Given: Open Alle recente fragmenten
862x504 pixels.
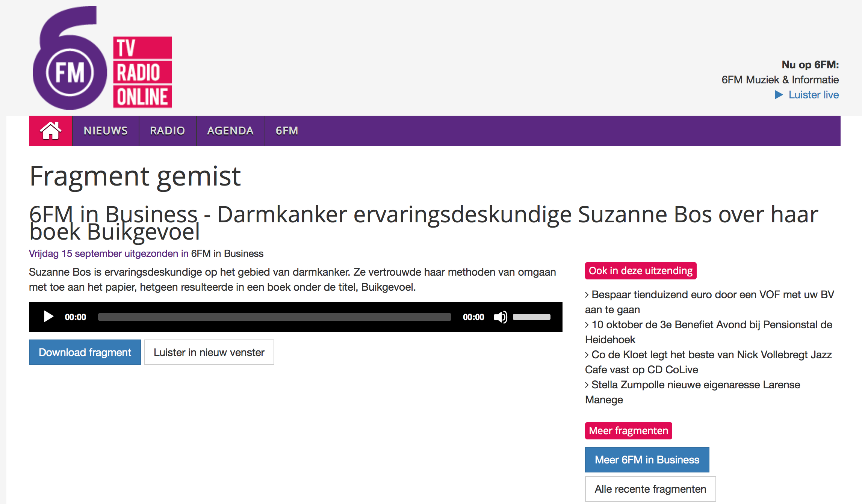Looking at the screenshot, I should [650, 489].
